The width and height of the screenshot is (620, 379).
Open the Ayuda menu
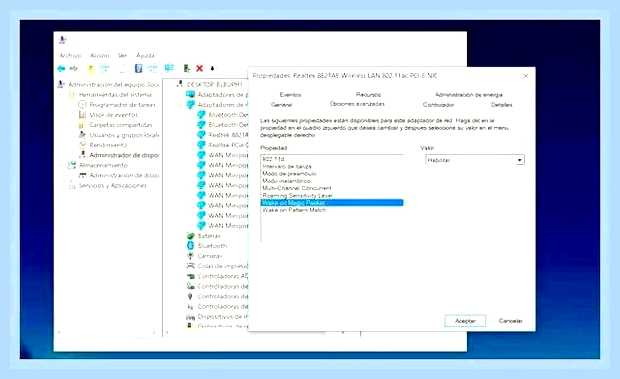pyautogui.click(x=145, y=55)
